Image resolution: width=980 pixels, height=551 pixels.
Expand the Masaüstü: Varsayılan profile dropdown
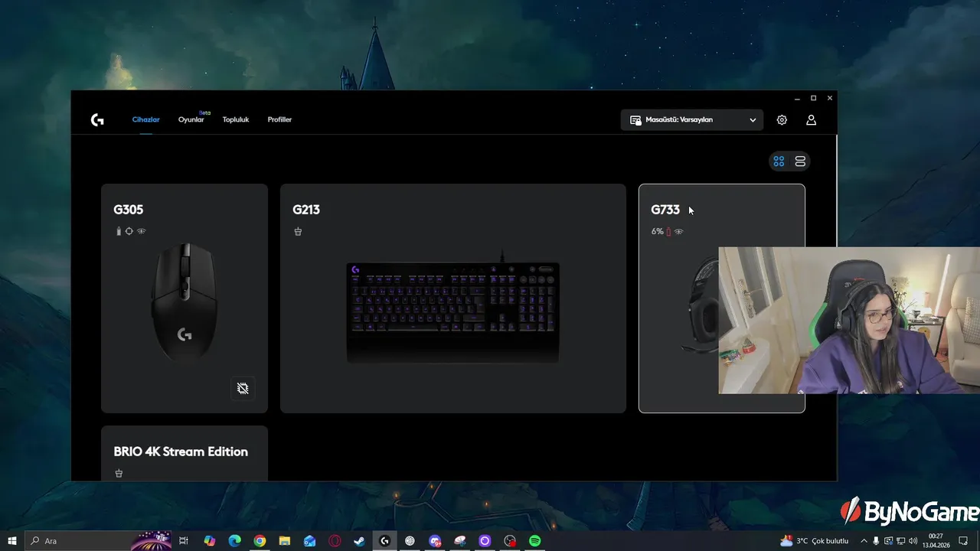tap(692, 120)
